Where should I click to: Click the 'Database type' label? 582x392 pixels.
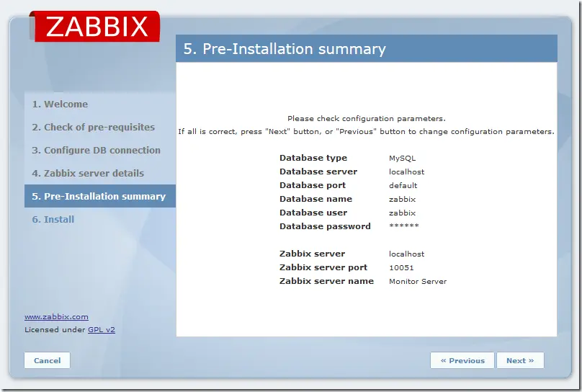(313, 158)
